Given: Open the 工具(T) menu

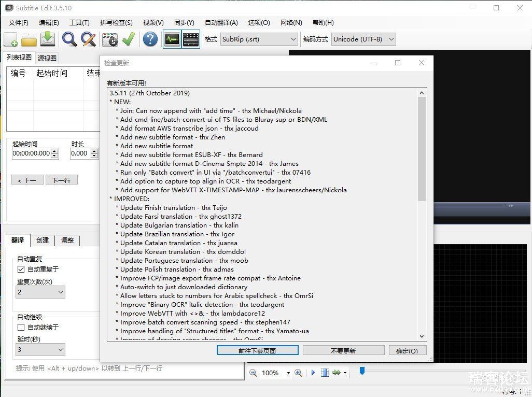Looking at the screenshot, I should pyautogui.click(x=79, y=23).
